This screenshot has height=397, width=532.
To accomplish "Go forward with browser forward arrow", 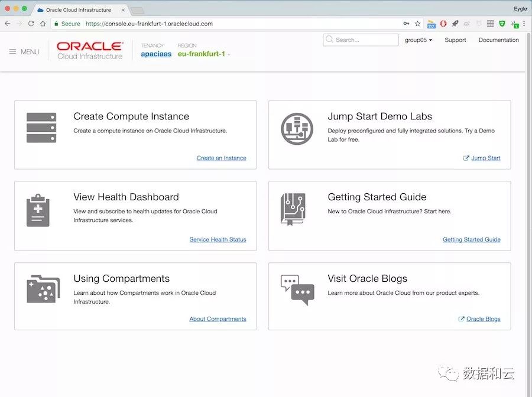I will coord(20,24).
